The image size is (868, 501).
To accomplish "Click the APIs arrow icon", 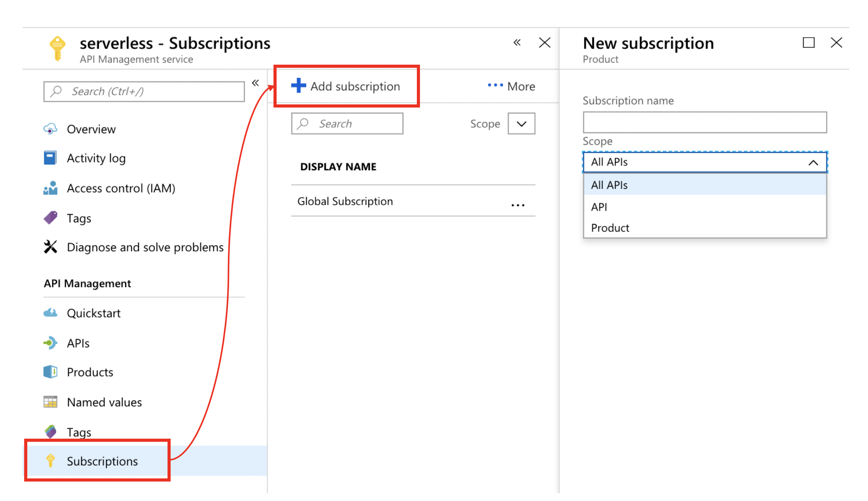I will click(x=50, y=343).
